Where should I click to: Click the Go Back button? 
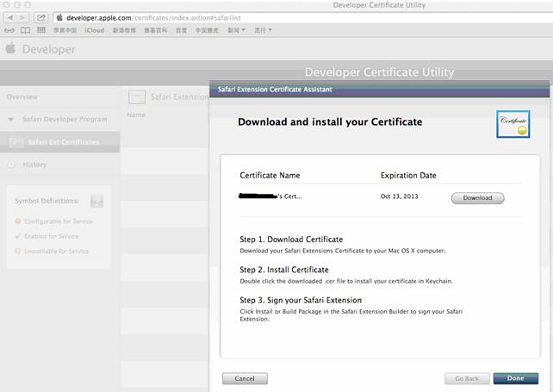tap(467, 378)
